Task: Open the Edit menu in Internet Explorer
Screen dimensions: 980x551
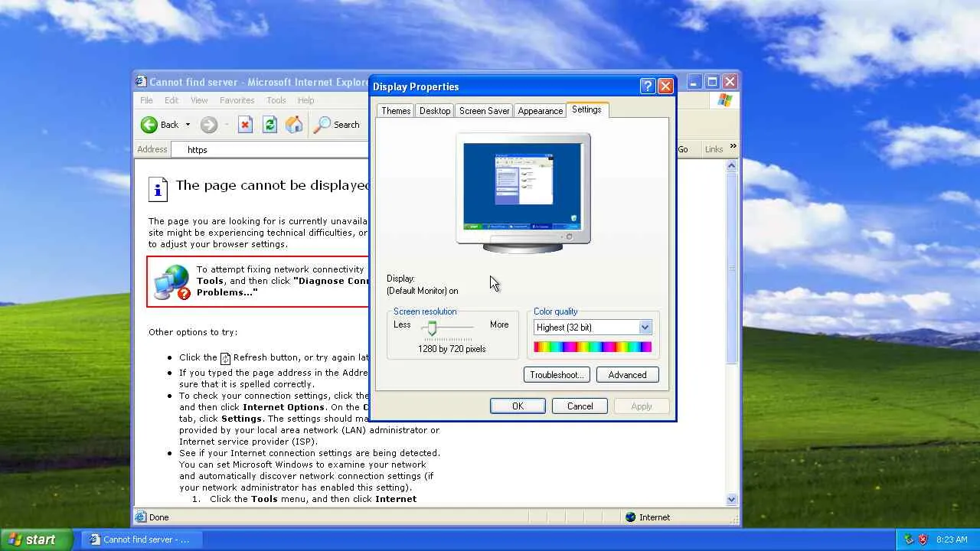Action: (171, 100)
